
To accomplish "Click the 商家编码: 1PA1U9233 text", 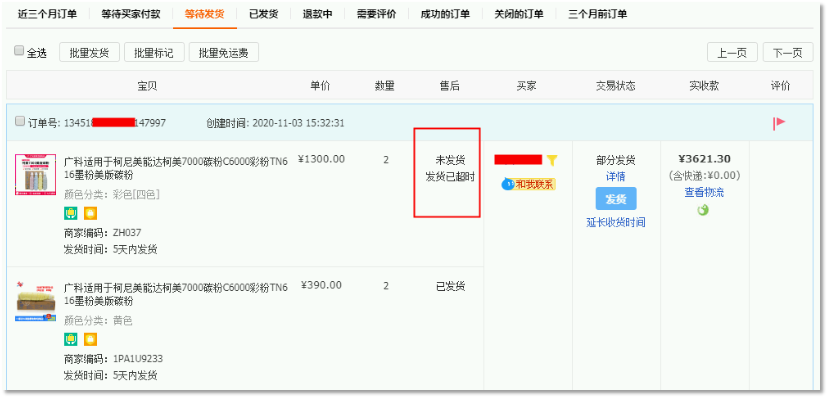I will [x=113, y=359].
